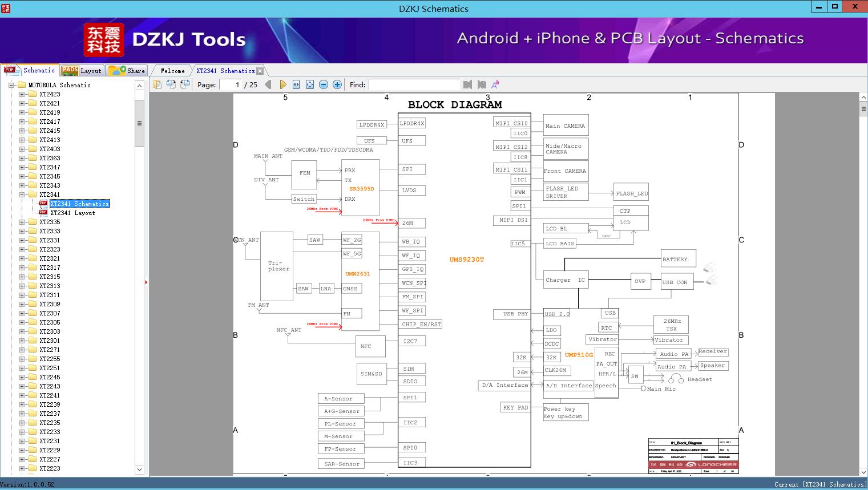Collapse the XT2341 folder
This screenshot has height=490, width=868.
[x=22, y=195]
